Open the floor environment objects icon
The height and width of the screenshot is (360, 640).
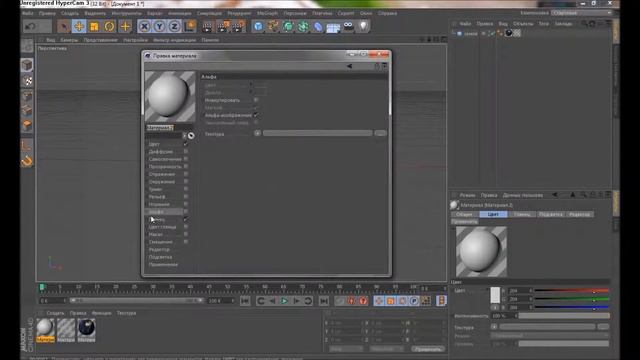[333, 28]
